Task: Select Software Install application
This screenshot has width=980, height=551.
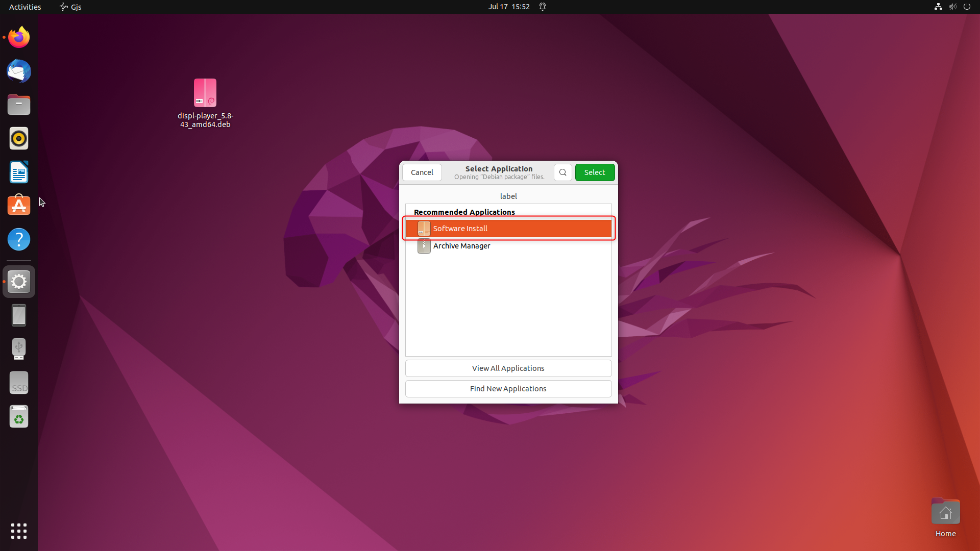Action: [508, 229]
